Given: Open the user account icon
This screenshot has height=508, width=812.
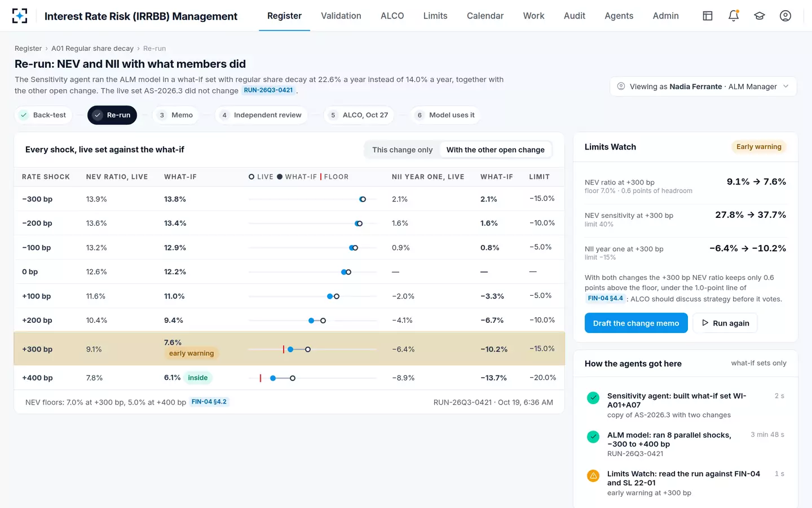Looking at the screenshot, I should 785,16.
